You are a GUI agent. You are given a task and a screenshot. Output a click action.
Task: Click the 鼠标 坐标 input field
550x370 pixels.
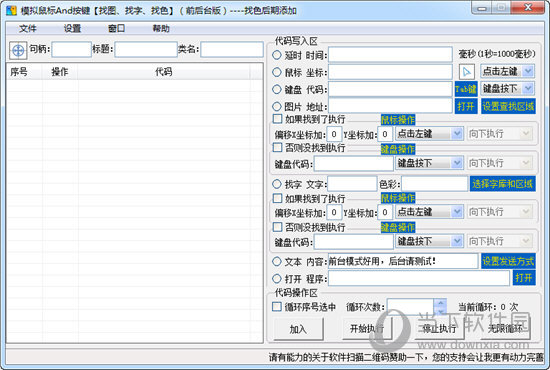point(390,72)
